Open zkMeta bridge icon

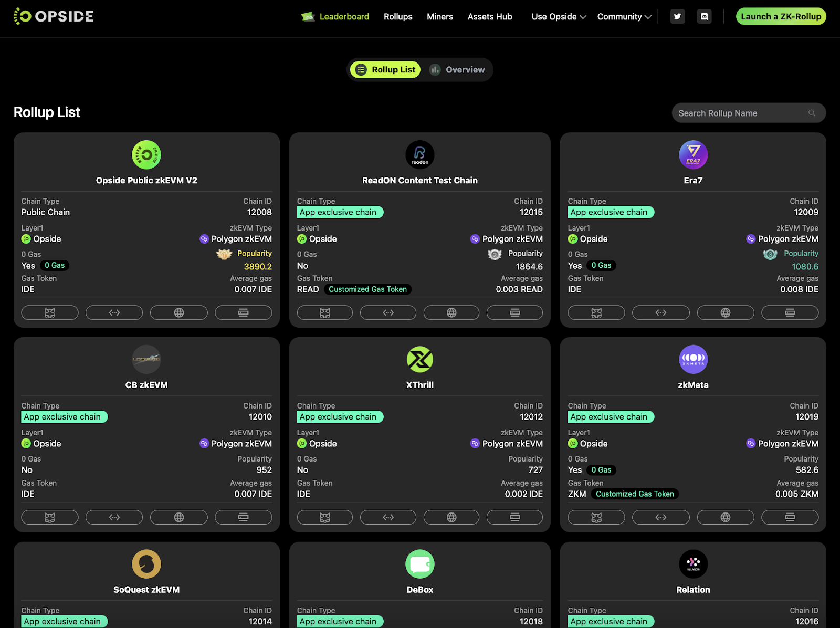tap(661, 517)
